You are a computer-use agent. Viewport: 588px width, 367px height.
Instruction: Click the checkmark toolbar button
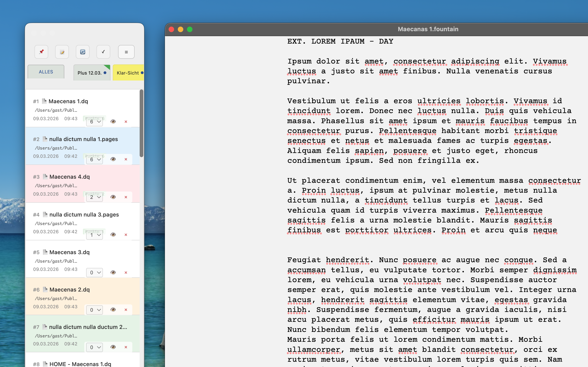pos(103,52)
